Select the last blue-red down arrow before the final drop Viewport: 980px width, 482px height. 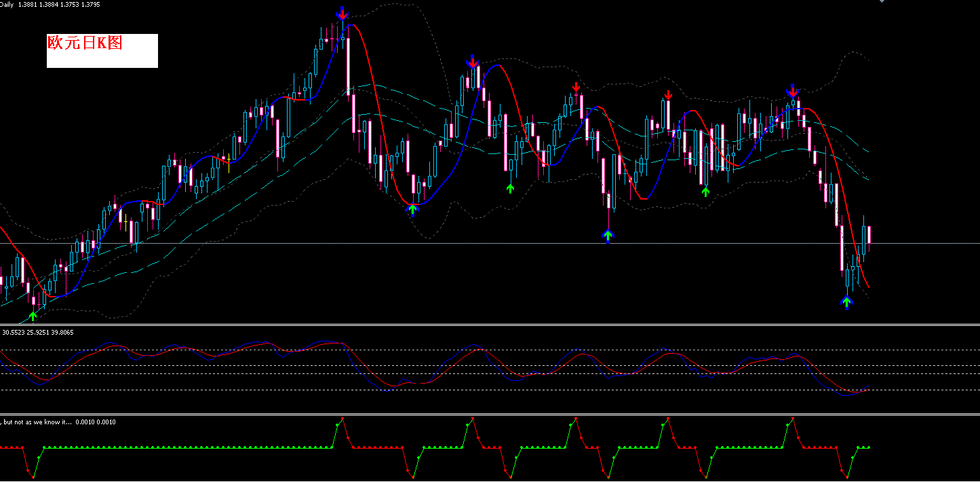[792, 90]
